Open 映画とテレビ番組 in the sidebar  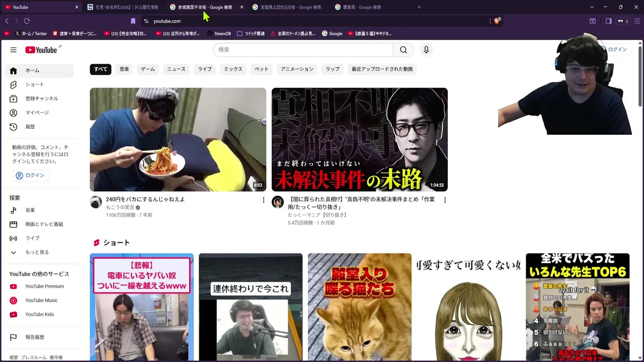click(x=39, y=224)
